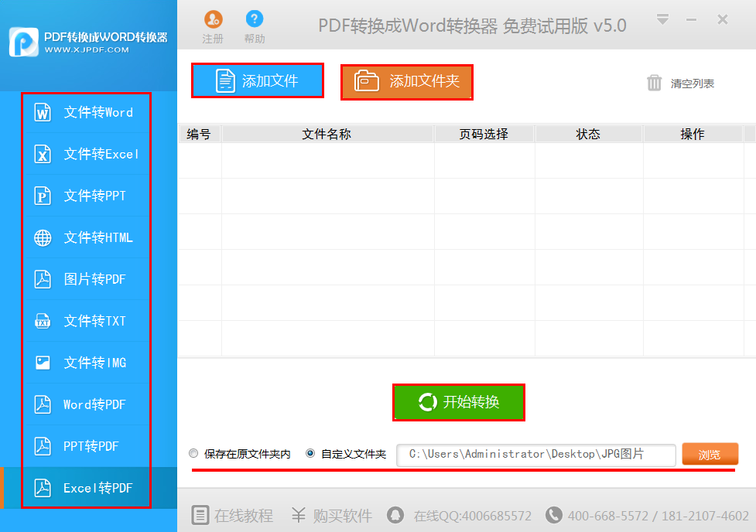Image resolution: width=756 pixels, height=532 pixels.
Task: Click the 文件名称 column header
Action: coord(327,134)
